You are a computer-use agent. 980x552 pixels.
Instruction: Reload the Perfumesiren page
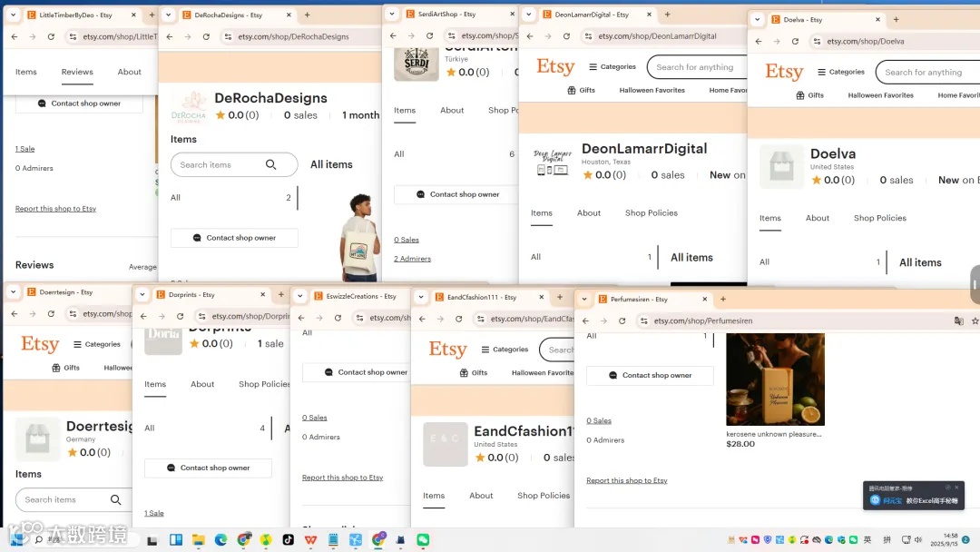(x=622, y=320)
